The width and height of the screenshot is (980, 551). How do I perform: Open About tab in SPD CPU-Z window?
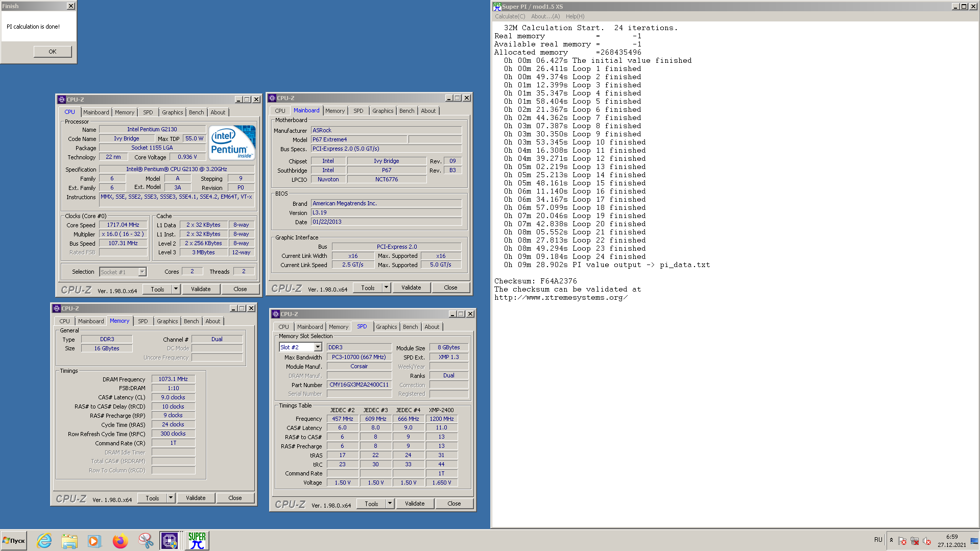point(432,327)
